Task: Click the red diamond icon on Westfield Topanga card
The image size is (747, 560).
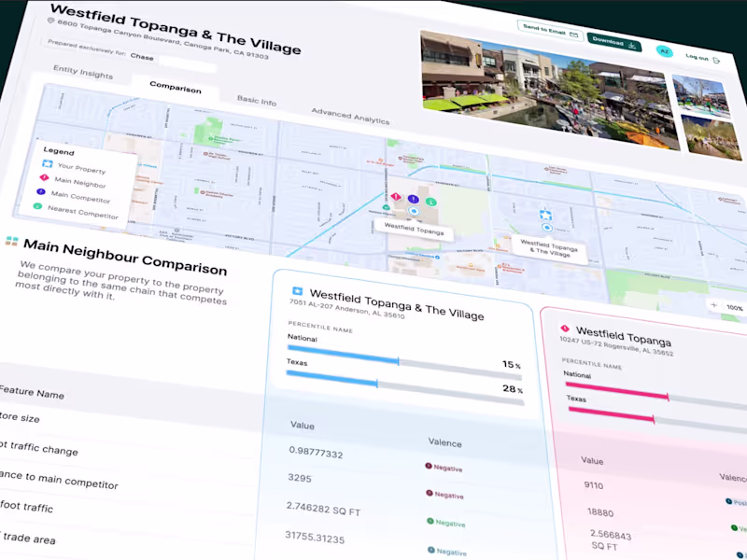Action: coord(565,329)
